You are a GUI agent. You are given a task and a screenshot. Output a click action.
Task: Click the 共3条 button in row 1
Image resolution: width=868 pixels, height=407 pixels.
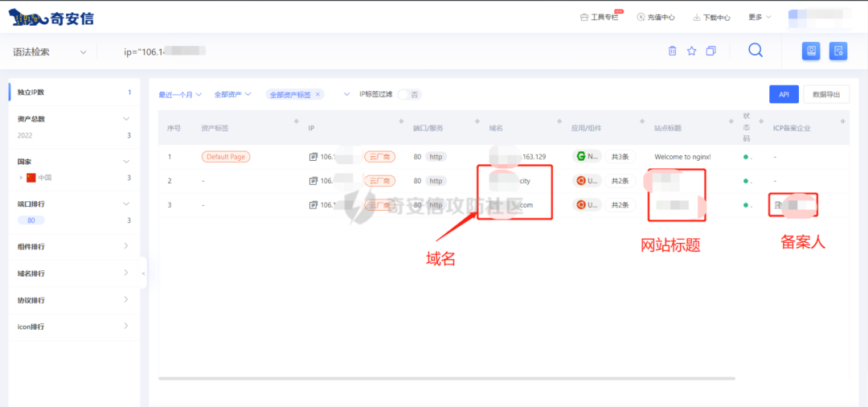coord(619,157)
